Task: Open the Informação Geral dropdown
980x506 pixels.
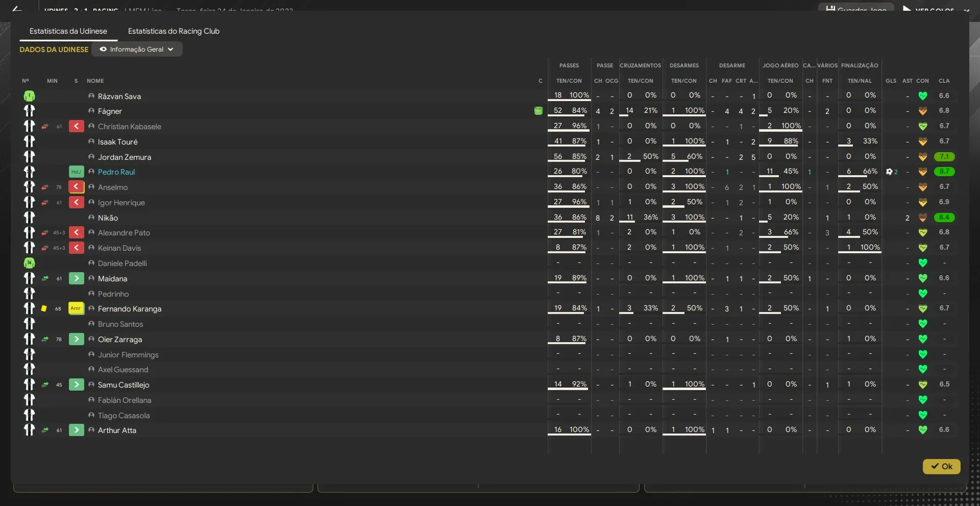Action: tap(137, 50)
